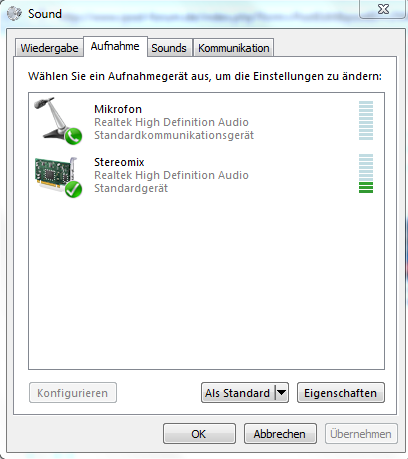Screen dimensions: 408x459
Task: Confirm with the OK button
Action: (x=199, y=434)
